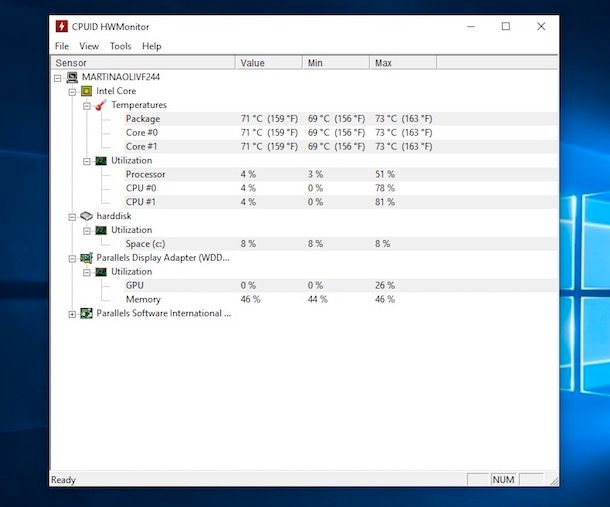Open the Help menu

pyautogui.click(x=152, y=46)
